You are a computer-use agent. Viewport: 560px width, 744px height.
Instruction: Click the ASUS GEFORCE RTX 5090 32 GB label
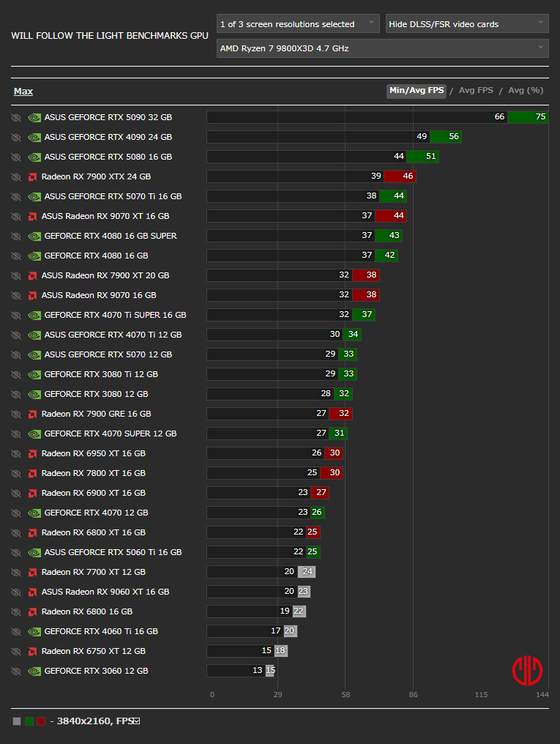click(x=108, y=117)
